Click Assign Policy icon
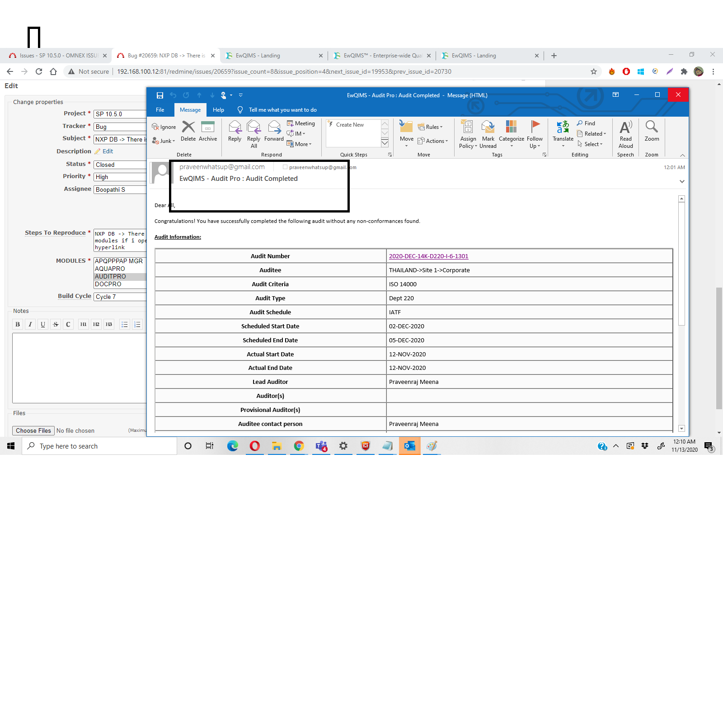 (468, 134)
